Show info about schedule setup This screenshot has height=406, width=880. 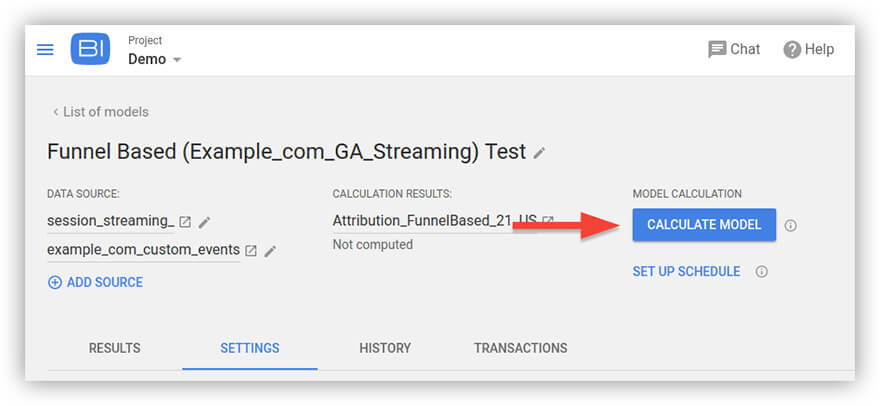(761, 271)
